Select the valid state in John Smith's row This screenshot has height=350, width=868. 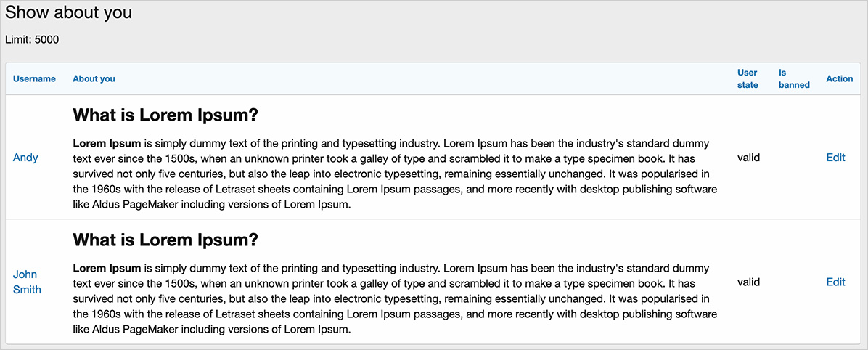coord(748,282)
